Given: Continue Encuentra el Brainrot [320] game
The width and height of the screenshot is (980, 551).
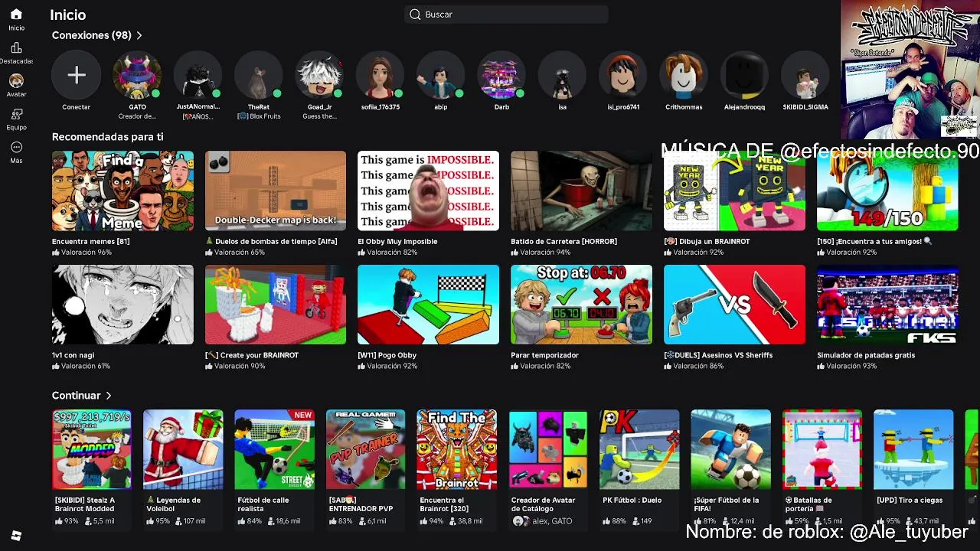Looking at the screenshot, I should click(x=457, y=449).
